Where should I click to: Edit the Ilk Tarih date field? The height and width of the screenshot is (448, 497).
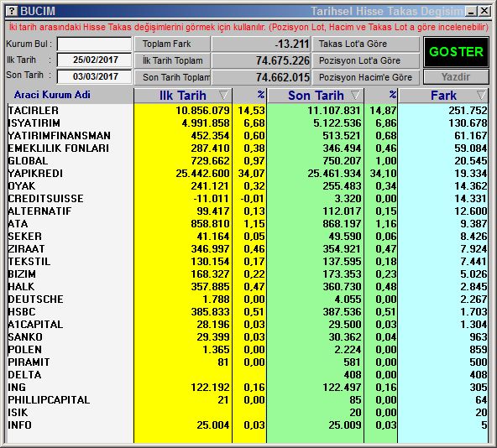[95, 60]
